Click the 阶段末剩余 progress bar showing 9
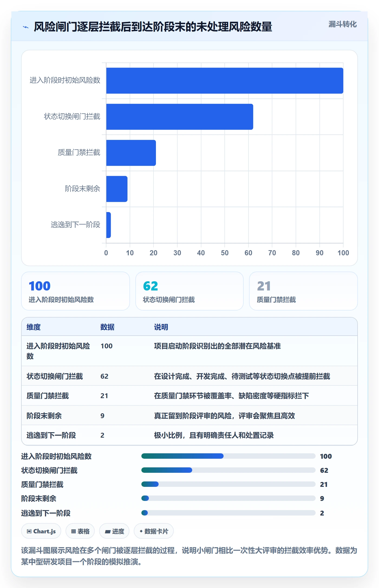 coord(228,498)
